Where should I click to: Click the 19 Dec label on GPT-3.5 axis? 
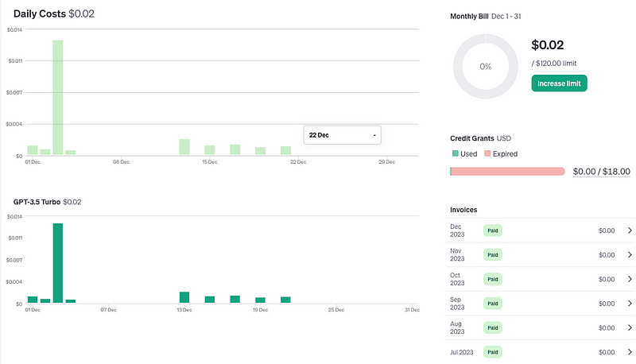pyautogui.click(x=261, y=310)
